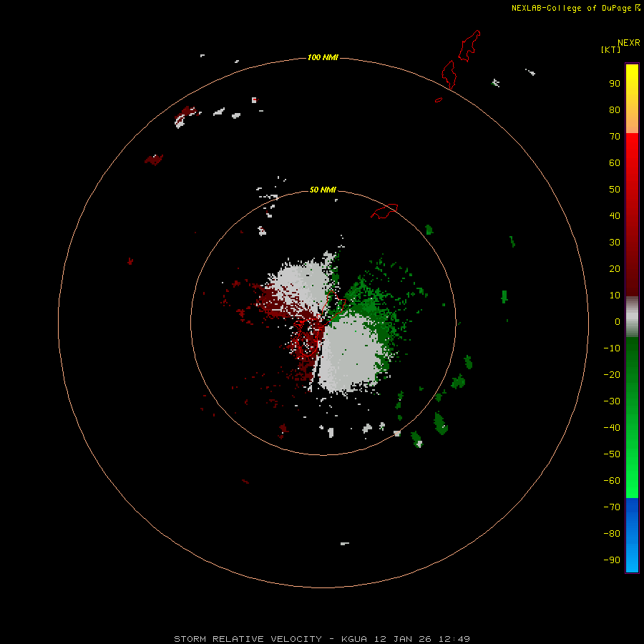Click the -10 value on velocity scale
Viewport: 644px width, 644px height.
(612, 348)
